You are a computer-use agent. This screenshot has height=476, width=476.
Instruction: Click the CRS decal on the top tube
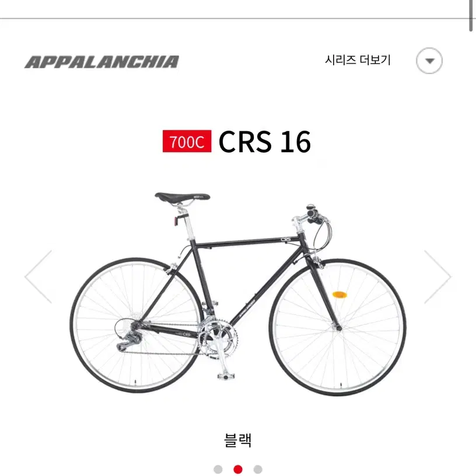[x=286, y=239]
